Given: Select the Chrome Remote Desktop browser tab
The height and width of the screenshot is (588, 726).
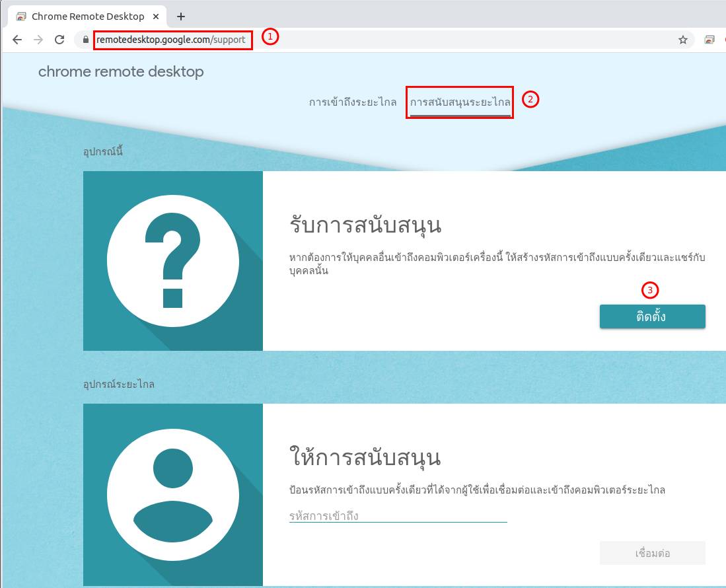Looking at the screenshot, I should pos(87,17).
